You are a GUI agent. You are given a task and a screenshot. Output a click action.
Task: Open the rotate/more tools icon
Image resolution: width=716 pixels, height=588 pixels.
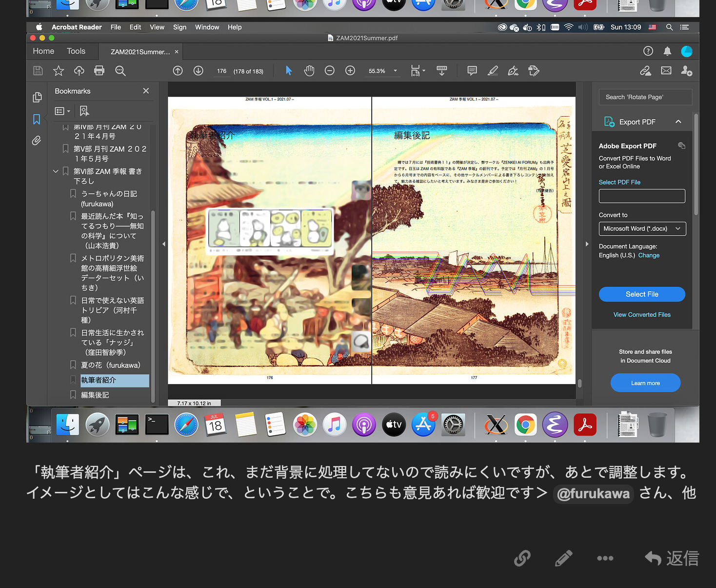point(534,71)
